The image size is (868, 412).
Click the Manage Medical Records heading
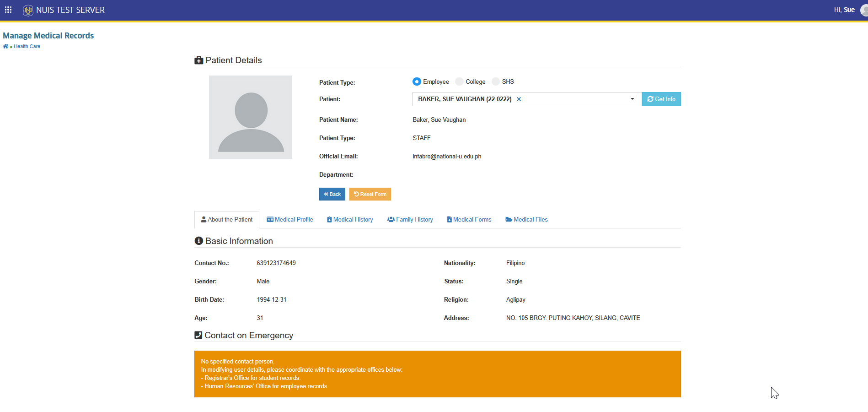48,36
